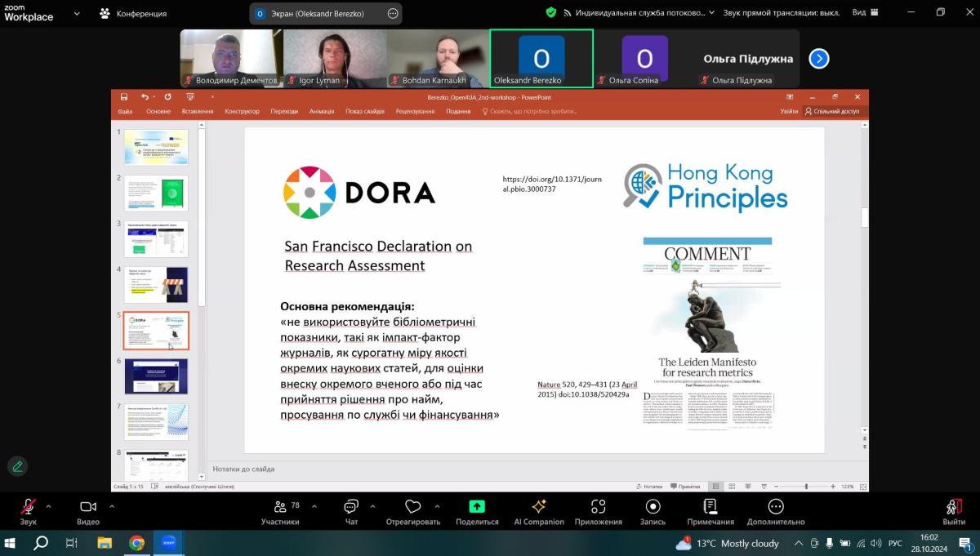The width and height of the screenshot is (980, 556).
Task: Open the Zoom Chat panel
Action: [x=351, y=511]
